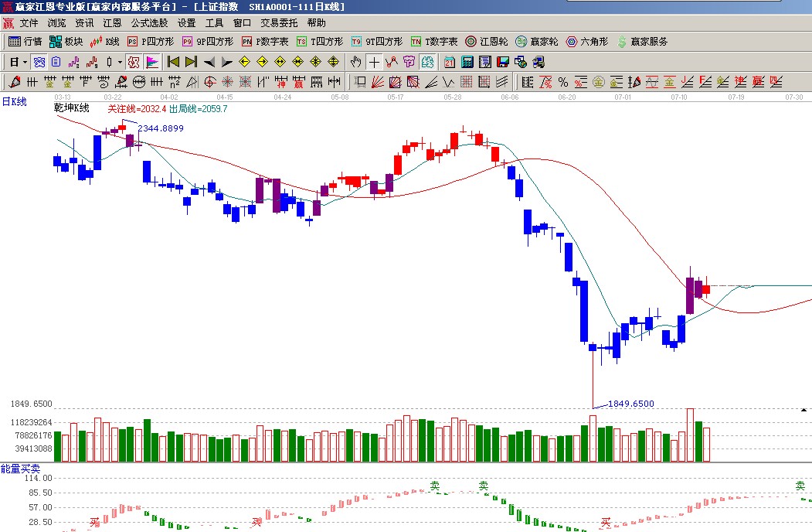Open the 交易委托 menu
812x532 pixels.
(279, 23)
